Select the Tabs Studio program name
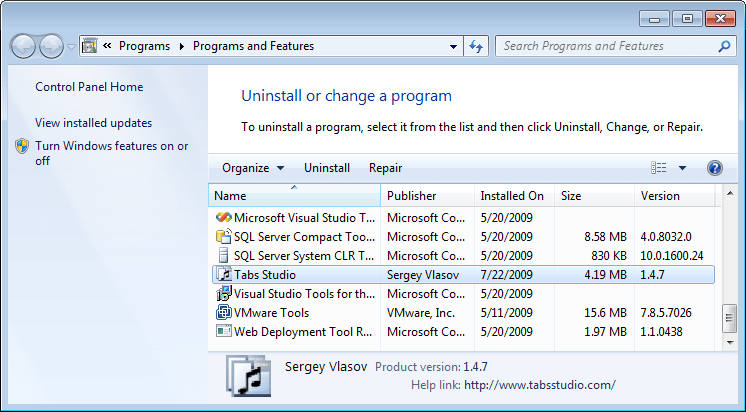Screen dimensions: 746x412 click(265, 275)
